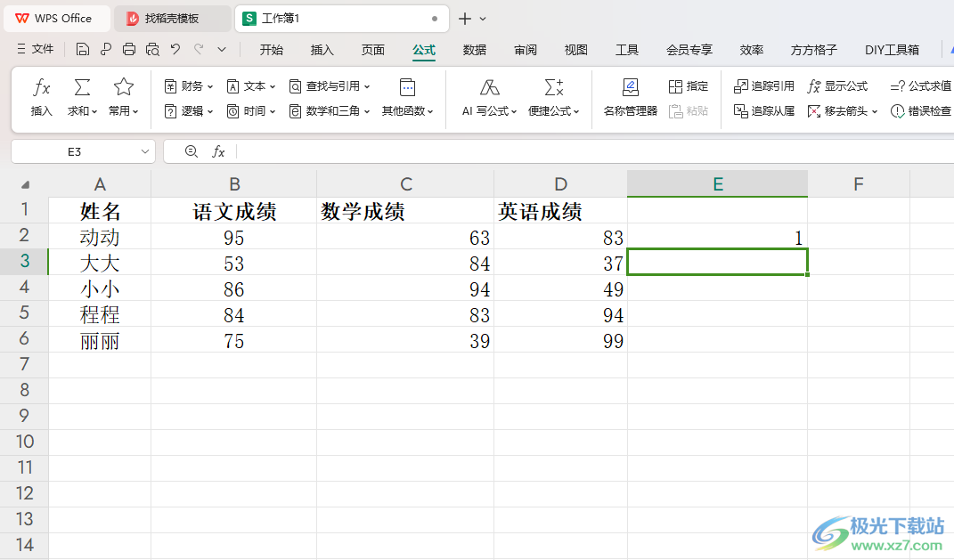The image size is (954, 560).
Task: Open the File menu
Action: 36,49
